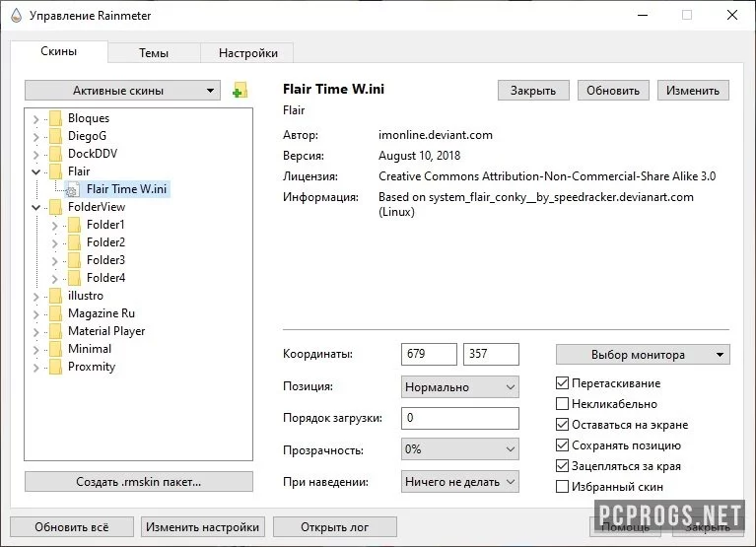
Task: Open the Активные скины dropdown
Action: coord(122,90)
